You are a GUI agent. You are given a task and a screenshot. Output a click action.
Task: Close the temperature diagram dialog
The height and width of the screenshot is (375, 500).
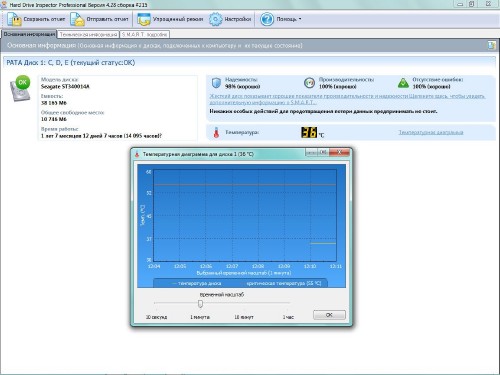[x=339, y=152]
